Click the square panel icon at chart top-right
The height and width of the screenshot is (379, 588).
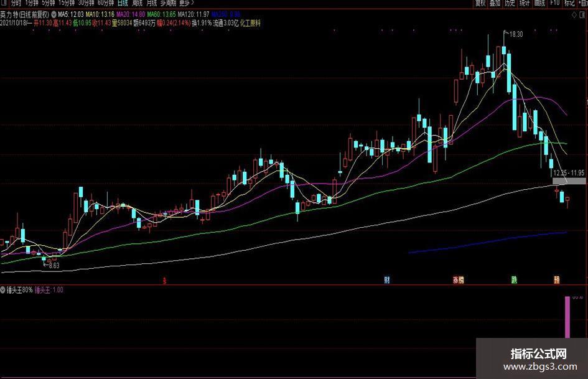pyautogui.click(x=583, y=15)
